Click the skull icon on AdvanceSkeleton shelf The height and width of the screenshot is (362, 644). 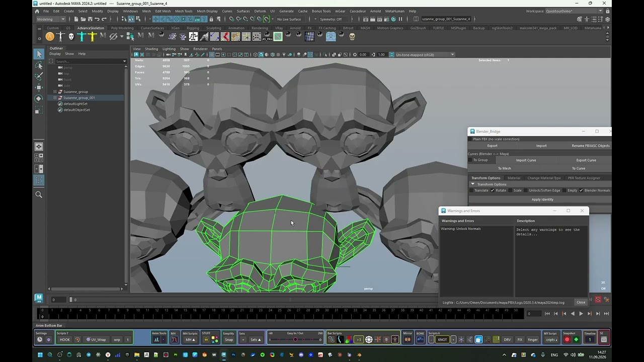[x=71, y=36]
